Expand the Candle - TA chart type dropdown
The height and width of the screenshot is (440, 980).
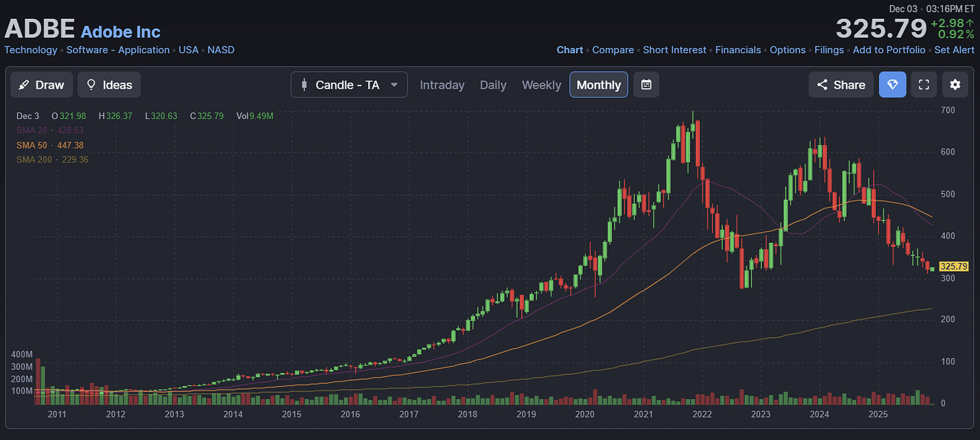(x=349, y=85)
